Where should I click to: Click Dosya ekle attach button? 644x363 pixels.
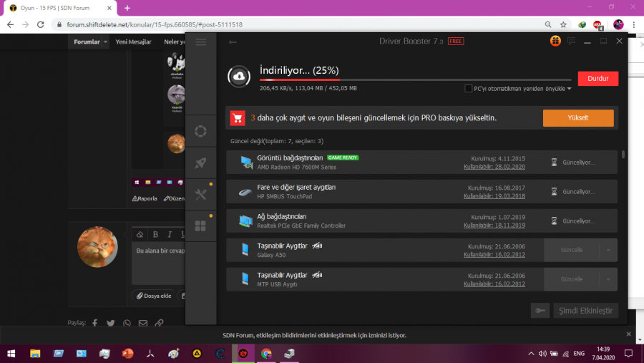coord(154,296)
